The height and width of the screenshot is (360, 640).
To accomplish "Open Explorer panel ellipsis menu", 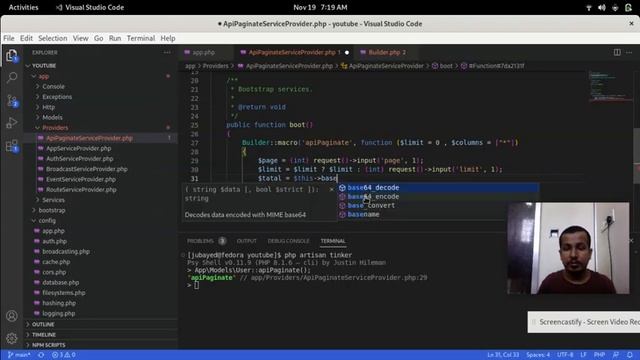I will [x=167, y=52].
